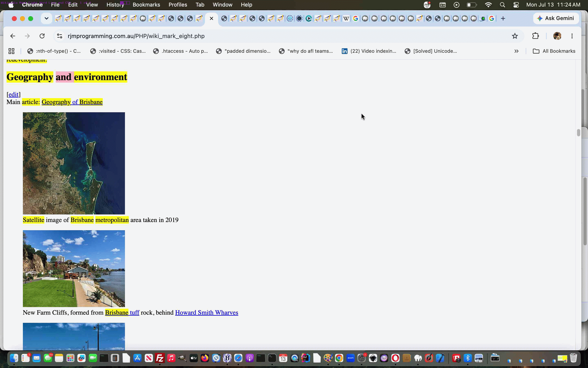The width and height of the screenshot is (588, 368).
Task: Open Xcode from the Dock
Action: tap(440, 358)
